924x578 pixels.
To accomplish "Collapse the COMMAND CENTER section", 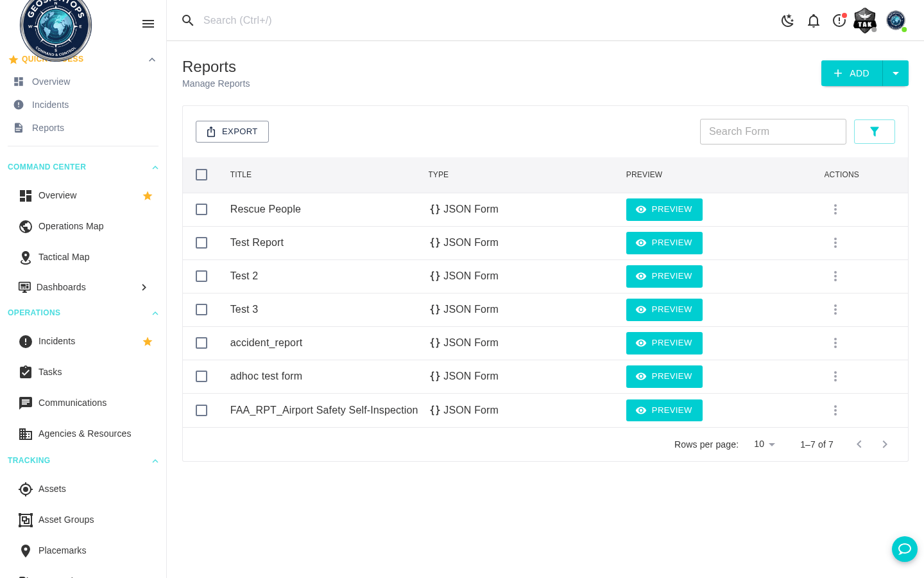I will tap(155, 167).
